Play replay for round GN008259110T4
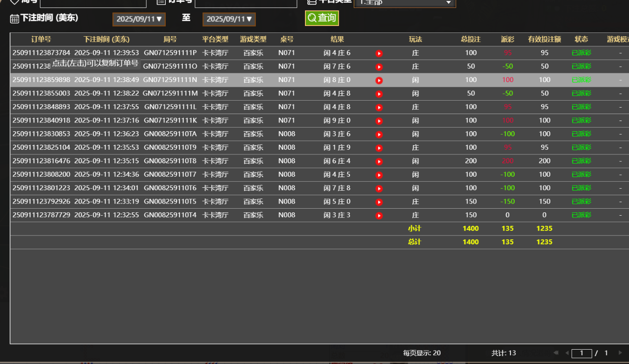This screenshot has height=364, width=629. [x=379, y=216]
